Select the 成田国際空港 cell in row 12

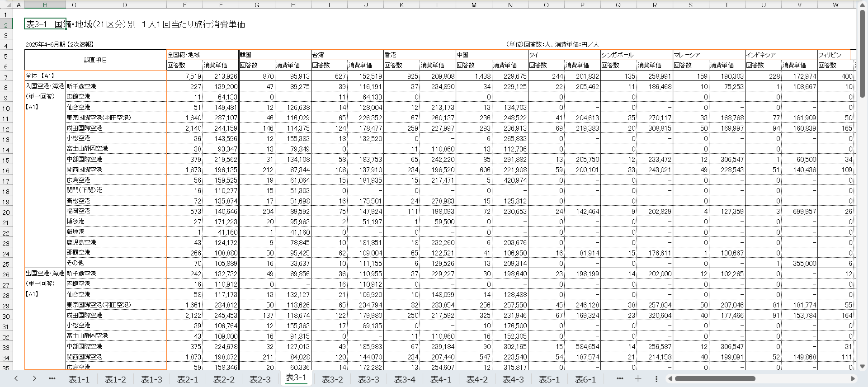(116, 128)
